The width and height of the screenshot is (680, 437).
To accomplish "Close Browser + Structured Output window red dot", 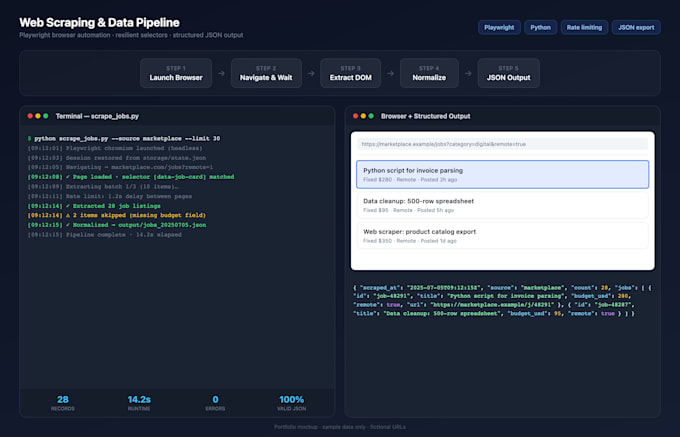I will coord(355,116).
